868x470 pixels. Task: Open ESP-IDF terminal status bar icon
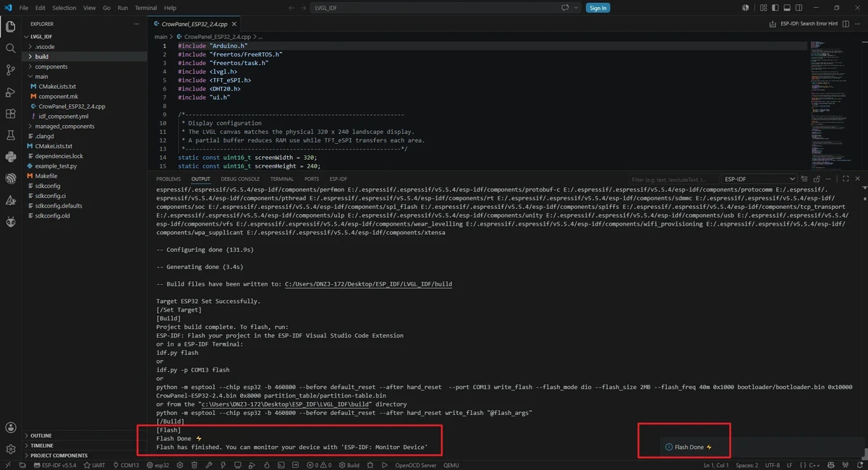(281, 465)
